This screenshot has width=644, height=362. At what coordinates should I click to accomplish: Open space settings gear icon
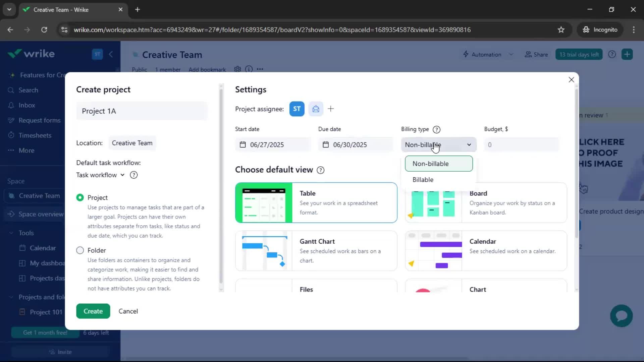237,69
